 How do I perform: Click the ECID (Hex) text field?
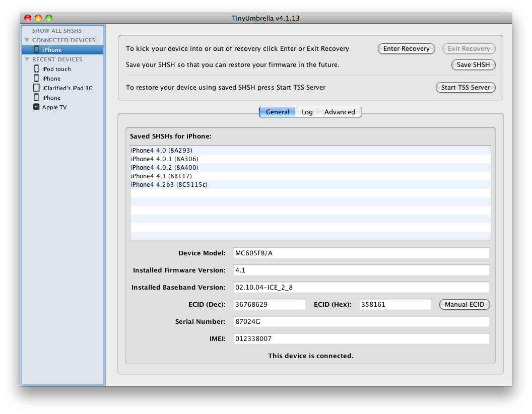coord(395,304)
